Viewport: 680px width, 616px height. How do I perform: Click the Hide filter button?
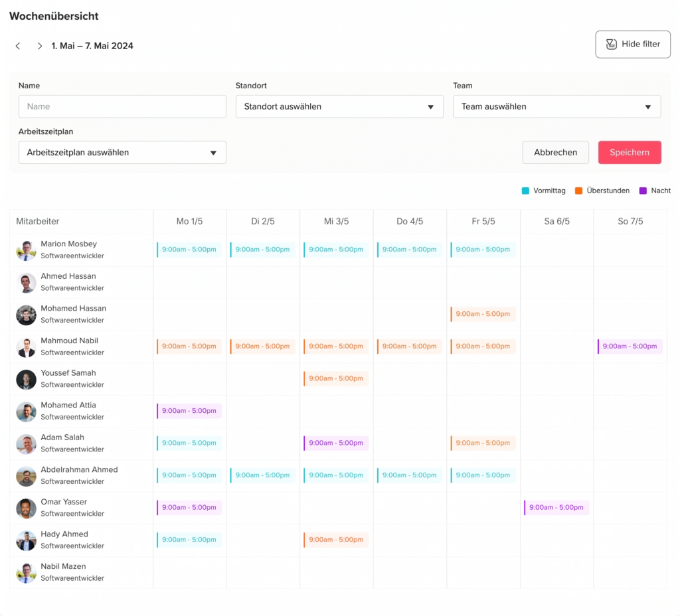pyautogui.click(x=633, y=44)
